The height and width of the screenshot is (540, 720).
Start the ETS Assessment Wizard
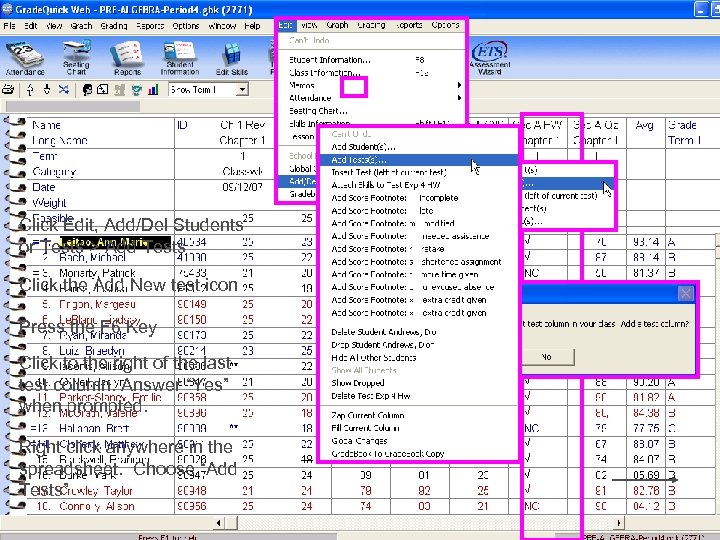coord(489,58)
